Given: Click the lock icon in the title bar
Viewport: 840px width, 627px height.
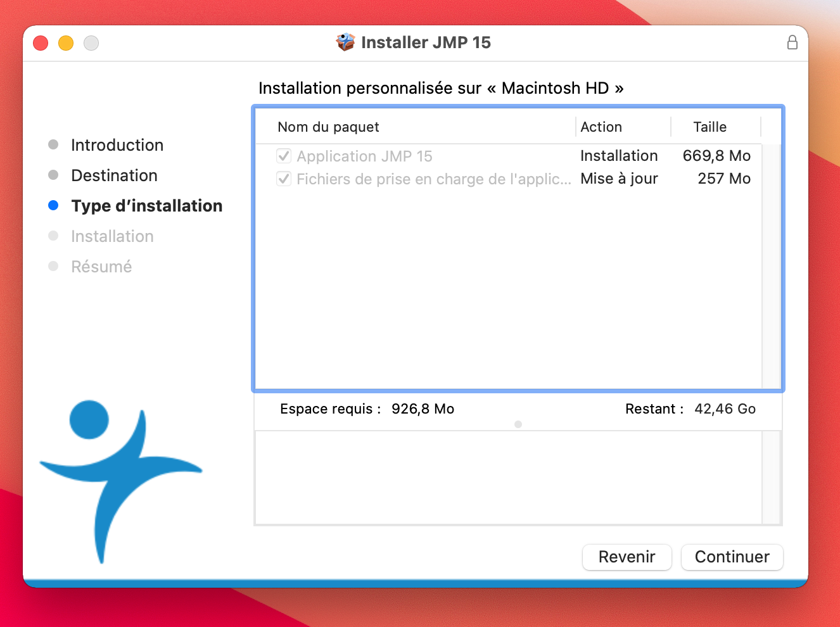Looking at the screenshot, I should pyautogui.click(x=792, y=42).
